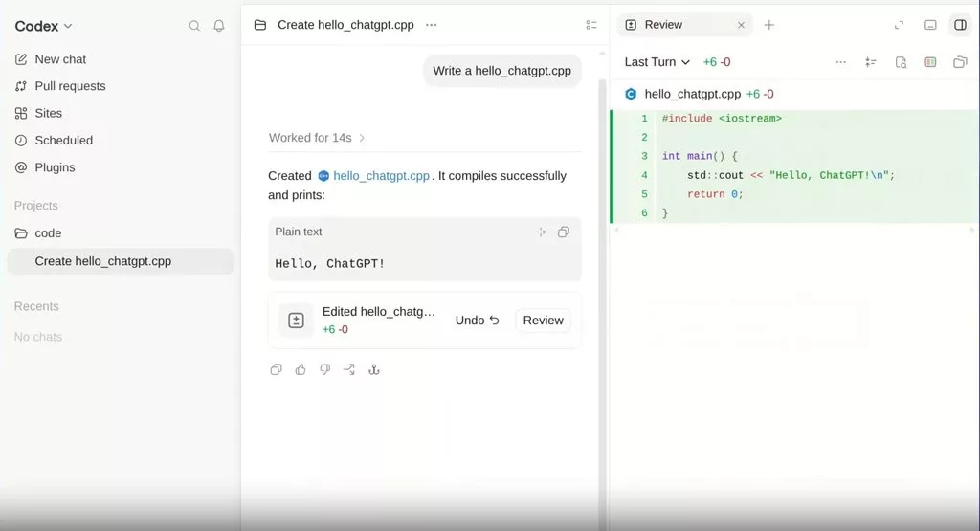The width and height of the screenshot is (980, 531).
Task: Toggle split diff view icon
Action: 930,62
